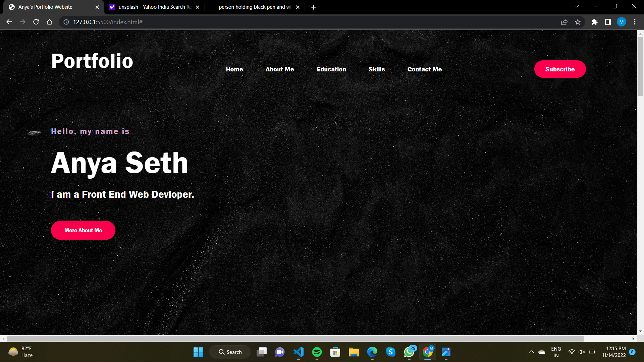Reload the portfolio page
Viewport: 644px width, 362px height.
coord(36,22)
